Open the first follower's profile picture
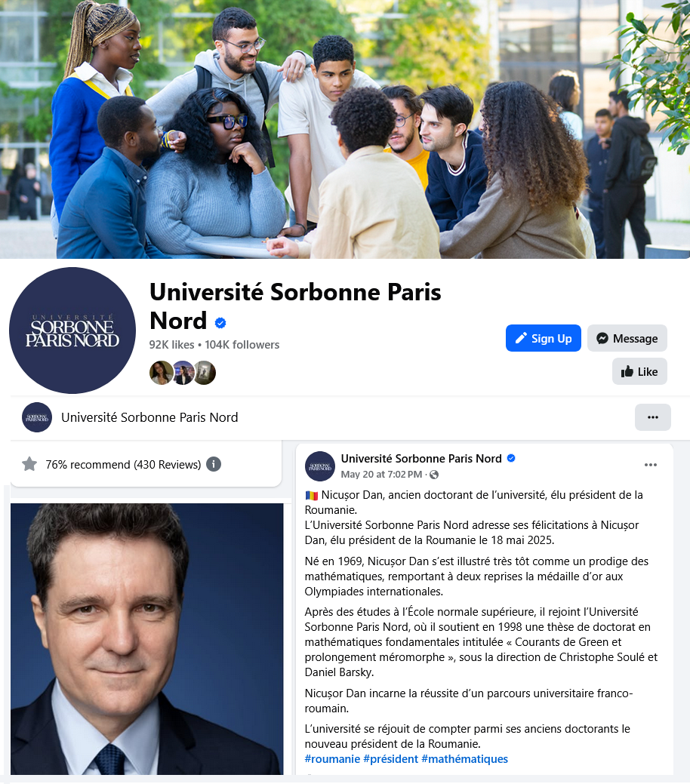 pyautogui.click(x=161, y=373)
